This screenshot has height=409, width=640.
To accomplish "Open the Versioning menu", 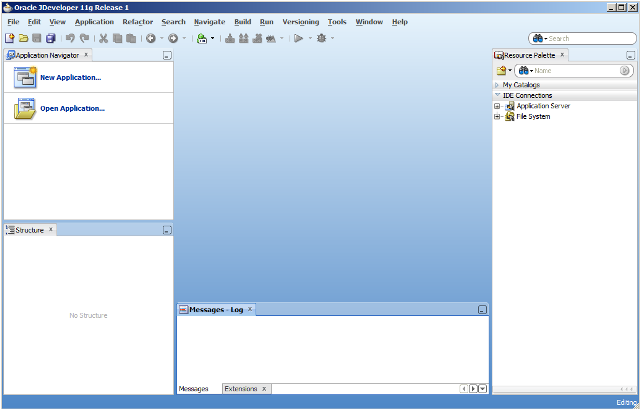I will click(x=300, y=22).
